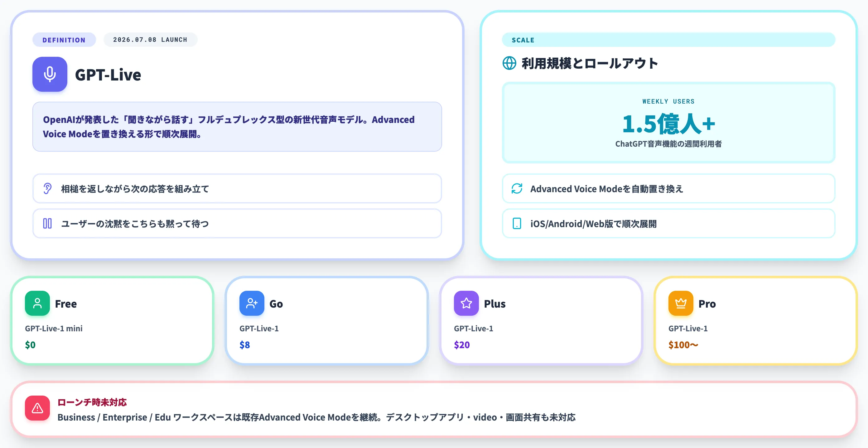868x448 pixels.
Task: Click the Plus plan title
Action: 494,304
